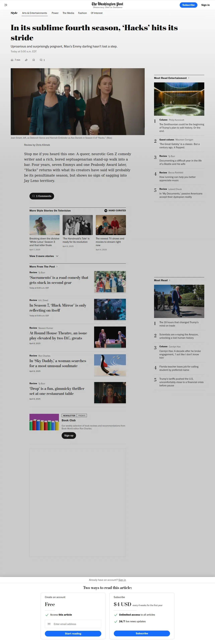Click the Sacramento review thumbnail
215x644 pixels.
(x=110, y=282)
